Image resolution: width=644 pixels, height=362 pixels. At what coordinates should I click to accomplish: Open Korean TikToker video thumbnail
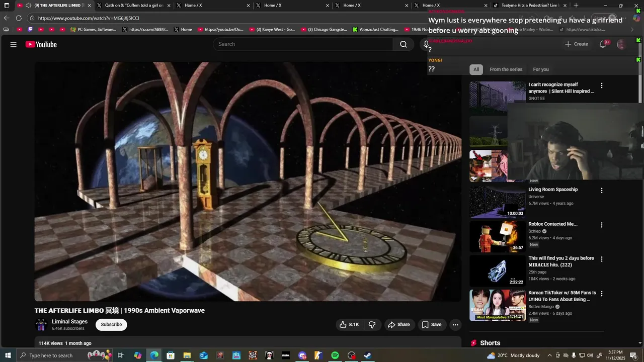coord(498,305)
